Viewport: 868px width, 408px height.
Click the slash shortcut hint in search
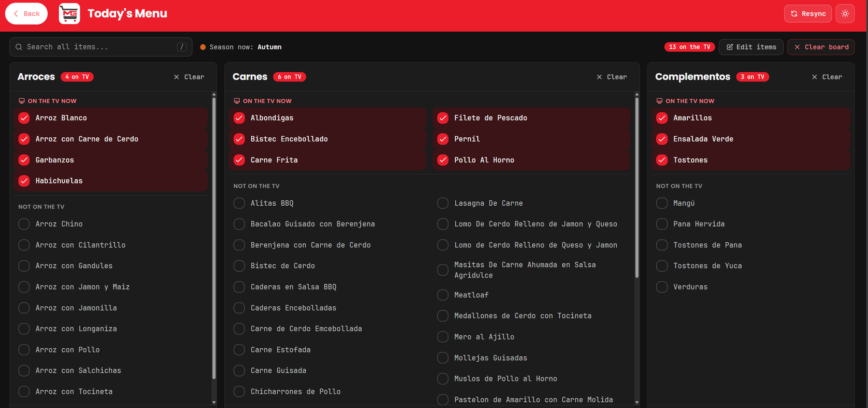click(x=182, y=47)
